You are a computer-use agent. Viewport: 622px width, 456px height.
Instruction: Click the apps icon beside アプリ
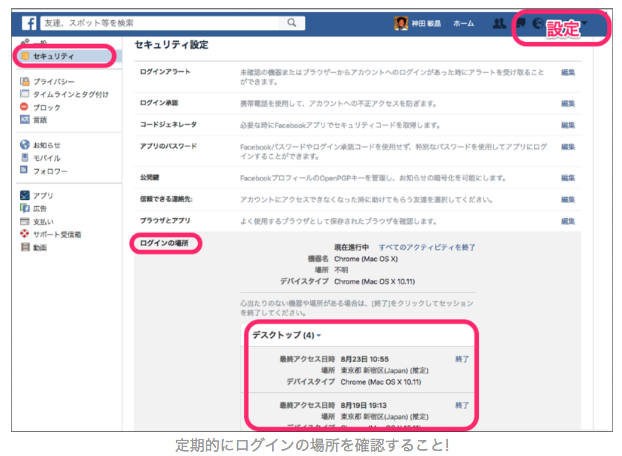click(25, 195)
